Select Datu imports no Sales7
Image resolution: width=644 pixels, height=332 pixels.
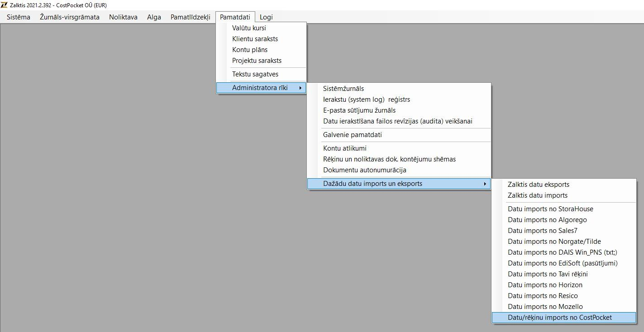pos(564,231)
